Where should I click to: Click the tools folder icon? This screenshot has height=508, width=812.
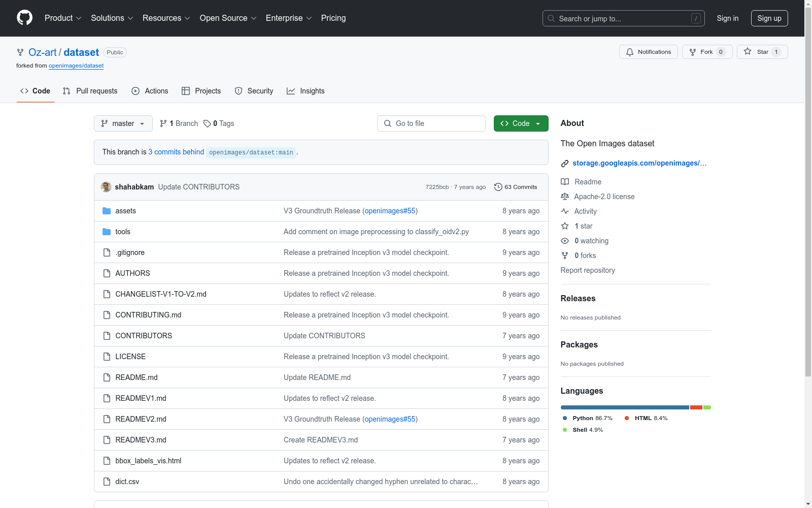107,232
